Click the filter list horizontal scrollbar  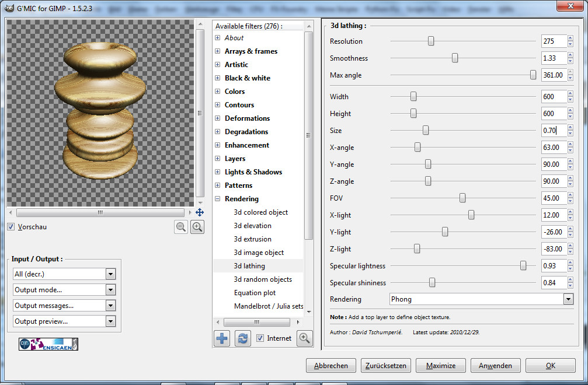(258, 322)
